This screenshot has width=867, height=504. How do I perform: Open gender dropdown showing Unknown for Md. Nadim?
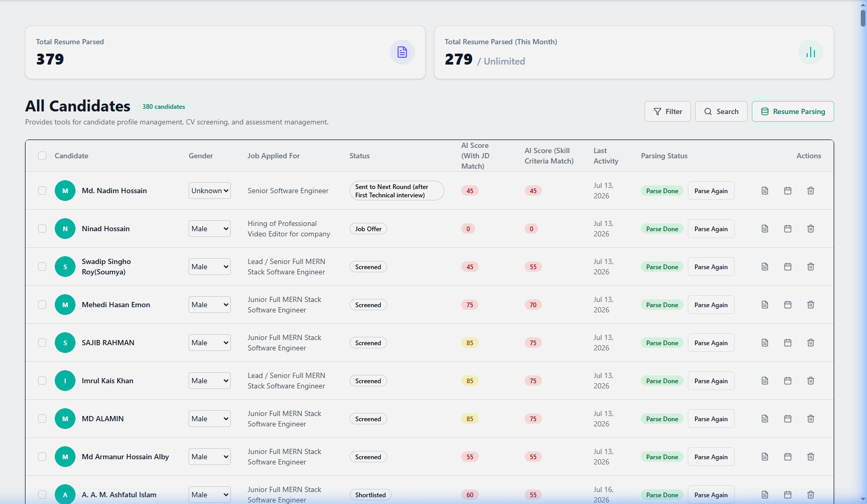(x=209, y=191)
